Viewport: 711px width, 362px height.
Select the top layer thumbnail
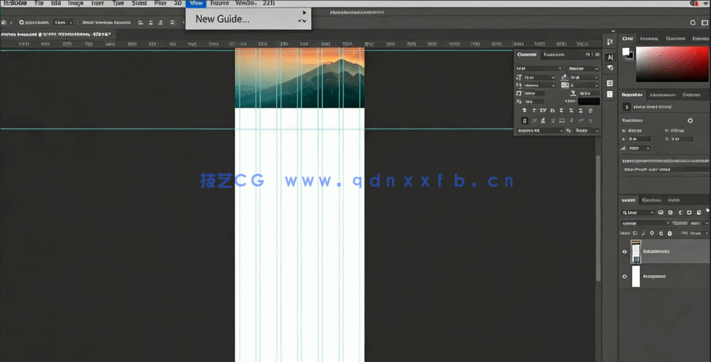click(x=636, y=252)
